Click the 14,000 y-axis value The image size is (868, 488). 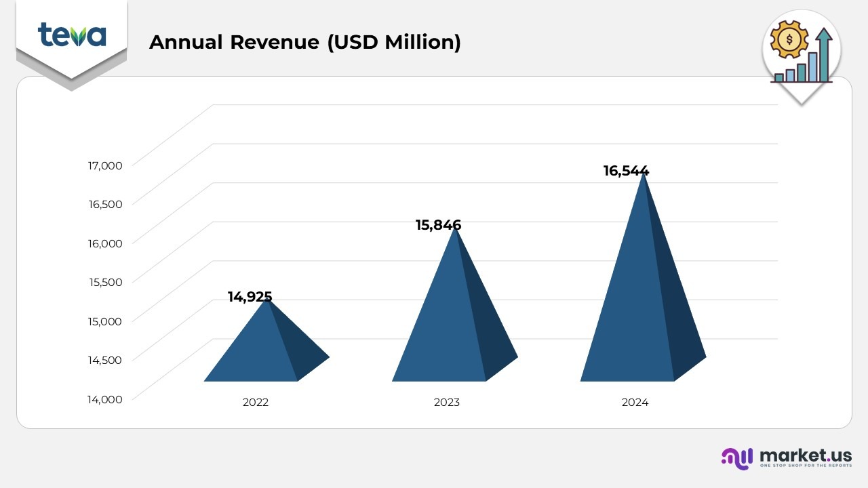coord(105,399)
